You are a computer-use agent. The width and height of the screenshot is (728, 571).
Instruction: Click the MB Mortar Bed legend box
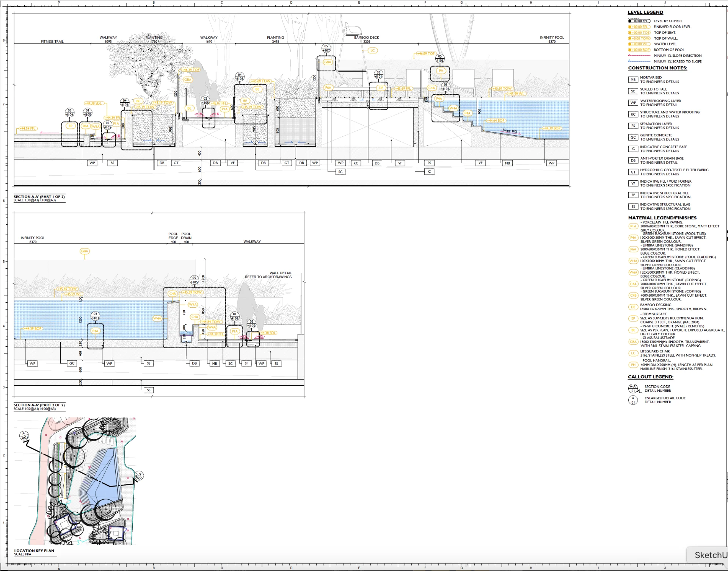pyautogui.click(x=633, y=80)
